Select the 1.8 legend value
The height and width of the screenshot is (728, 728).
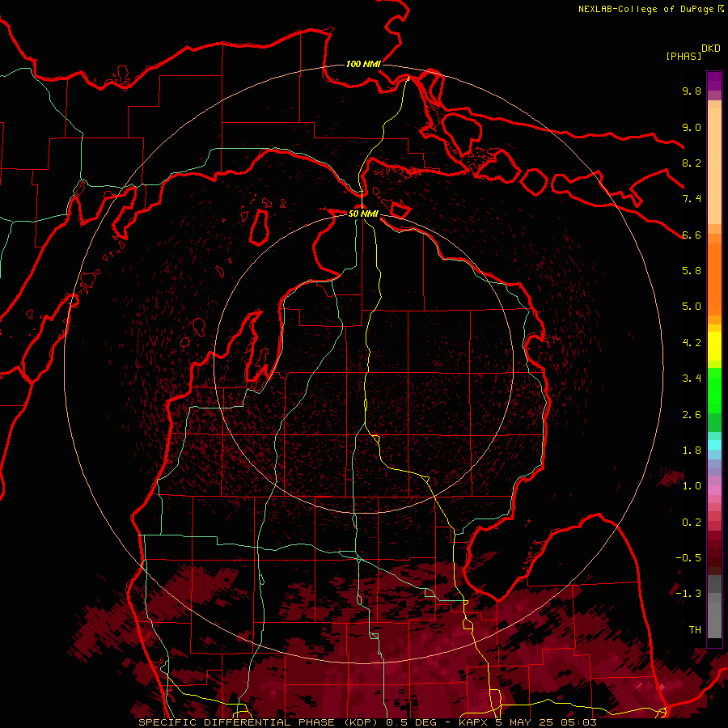(692, 451)
